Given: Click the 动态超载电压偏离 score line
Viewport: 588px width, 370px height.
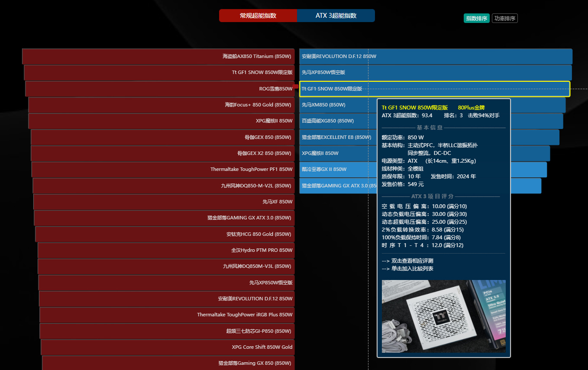Looking at the screenshot, I should tap(424, 222).
